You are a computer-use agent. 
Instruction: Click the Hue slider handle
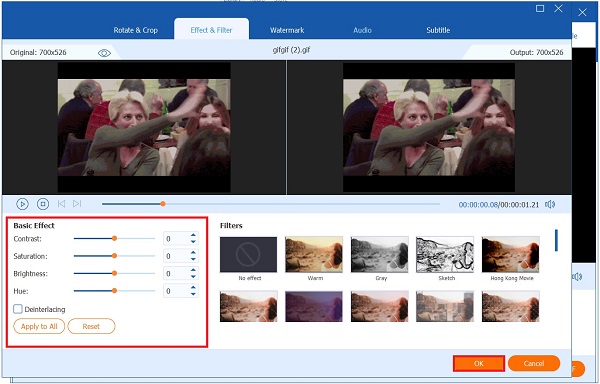[114, 291]
